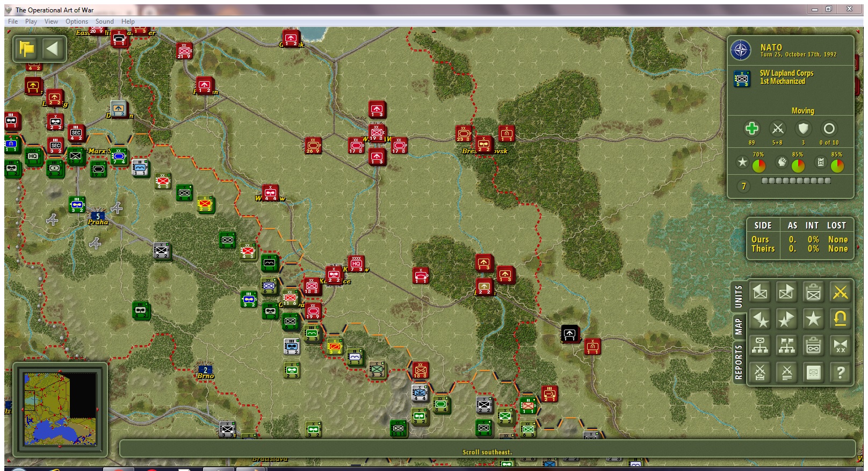This screenshot has width=868, height=471.
Task: Click the "Moving" status label
Action: (802, 111)
